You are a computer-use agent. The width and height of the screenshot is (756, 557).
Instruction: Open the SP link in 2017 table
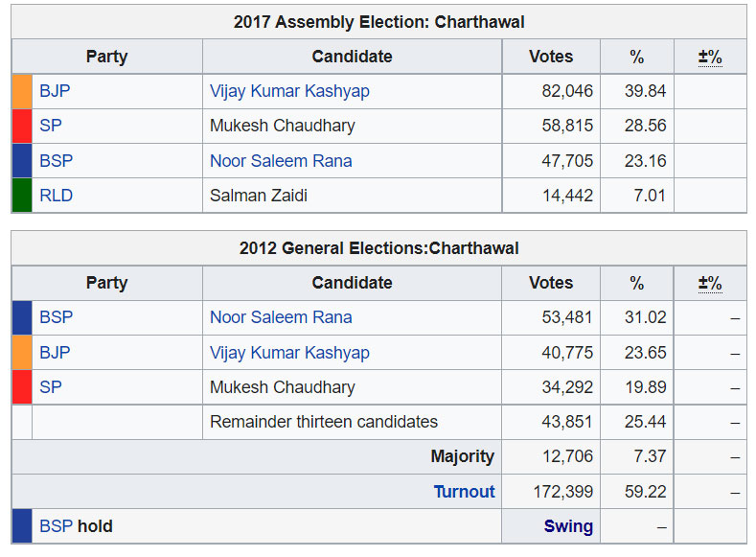(50, 126)
